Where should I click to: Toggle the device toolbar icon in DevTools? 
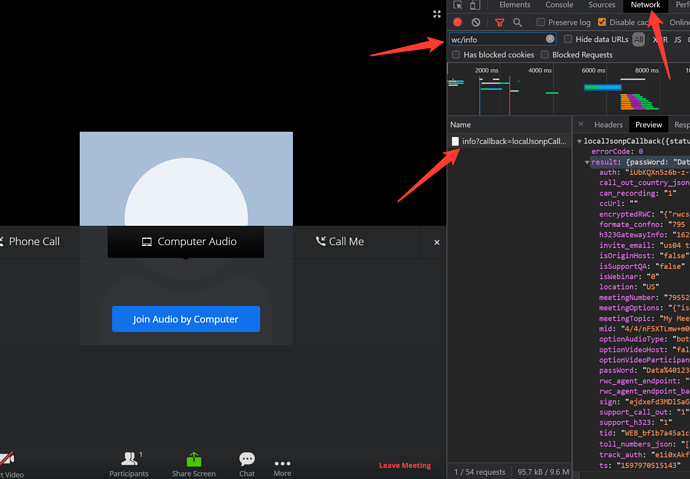[x=474, y=5]
